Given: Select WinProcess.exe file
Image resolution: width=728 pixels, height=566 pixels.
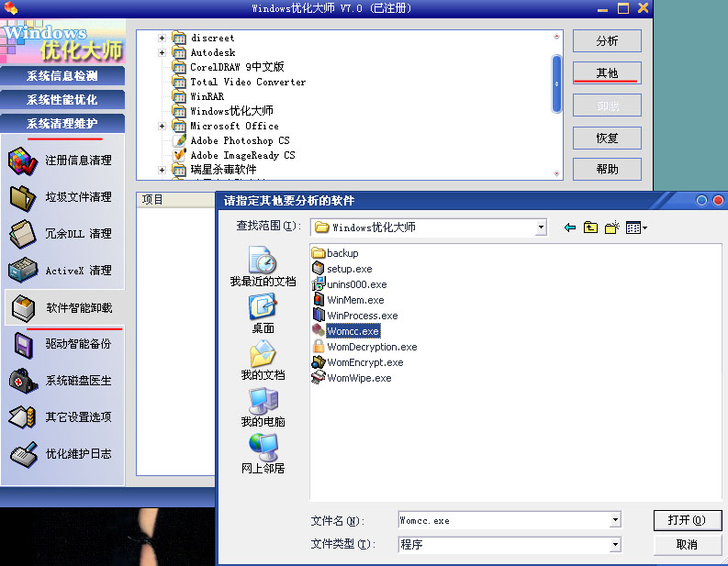Looking at the screenshot, I should 355,316.
